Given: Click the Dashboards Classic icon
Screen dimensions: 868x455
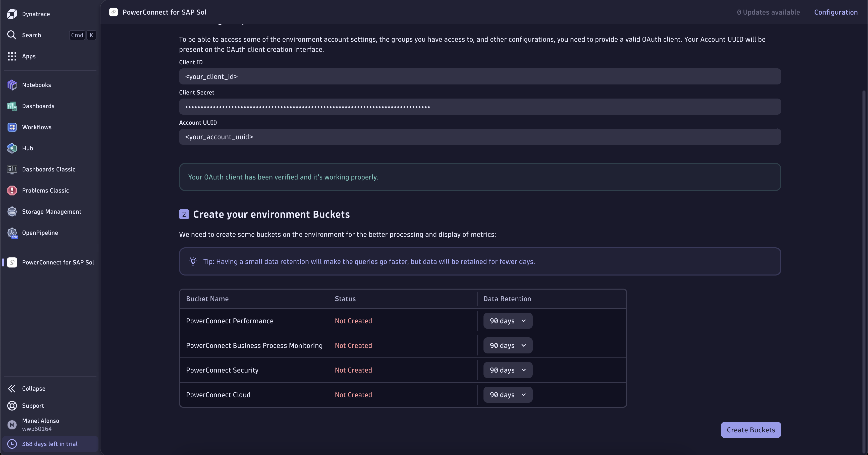Looking at the screenshot, I should [12, 169].
